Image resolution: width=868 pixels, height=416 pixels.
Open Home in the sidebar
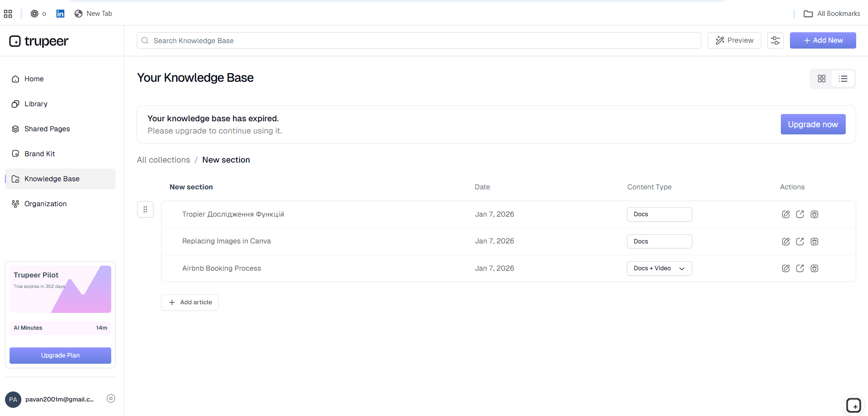click(60, 79)
